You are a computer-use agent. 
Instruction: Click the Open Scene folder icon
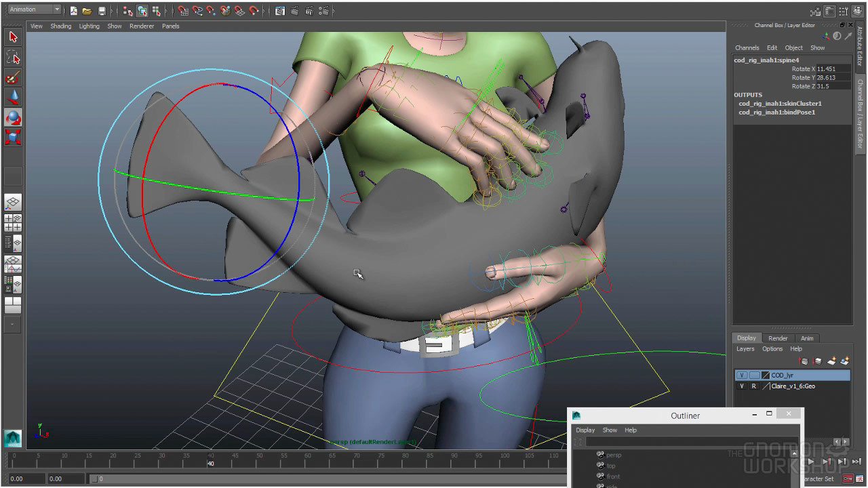click(87, 11)
